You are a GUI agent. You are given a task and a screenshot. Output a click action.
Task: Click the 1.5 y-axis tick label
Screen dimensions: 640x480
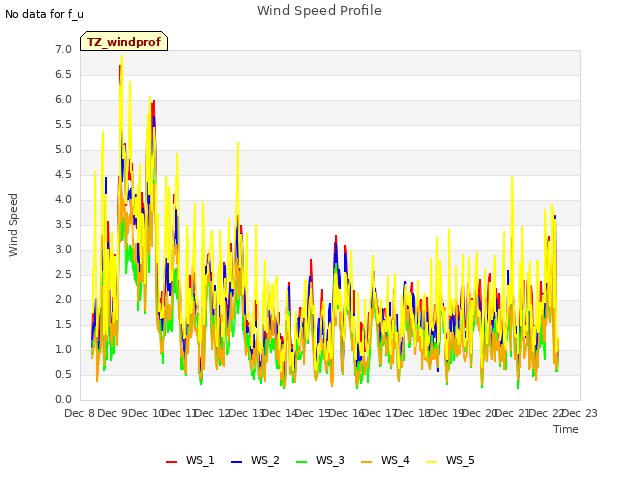click(63, 324)
